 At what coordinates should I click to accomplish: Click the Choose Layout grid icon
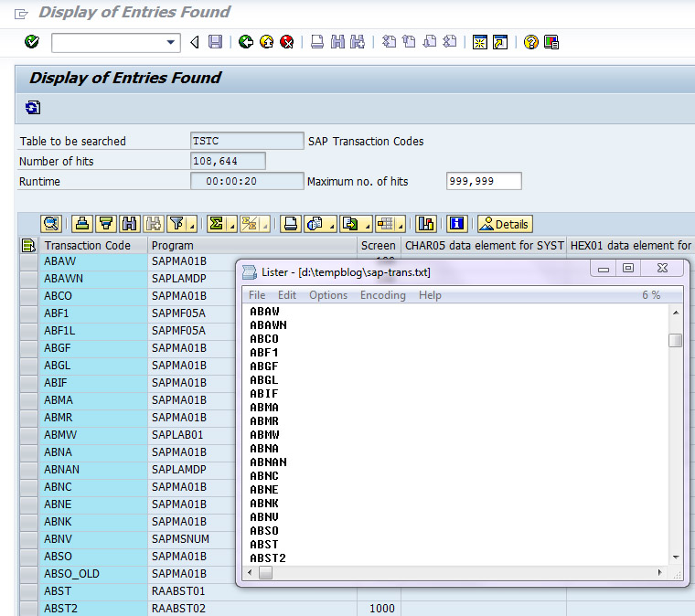click(x=385, y=224)
